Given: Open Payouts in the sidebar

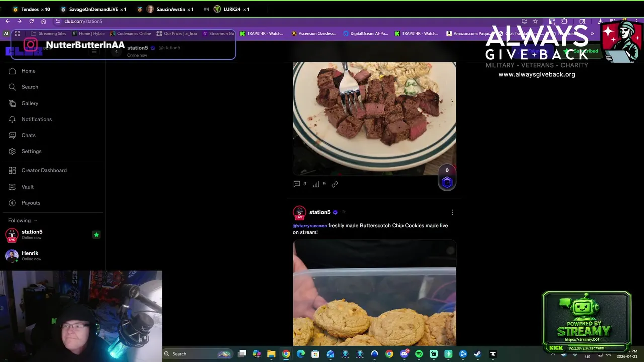Looking at the screenshot, I should click(x=24, y=203).
